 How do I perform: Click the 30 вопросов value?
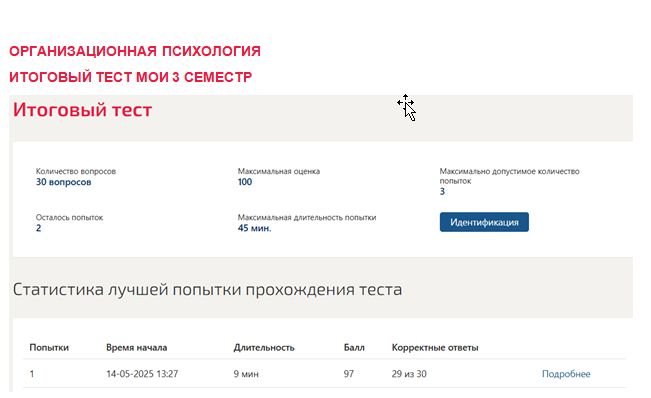tap(64, 182)
